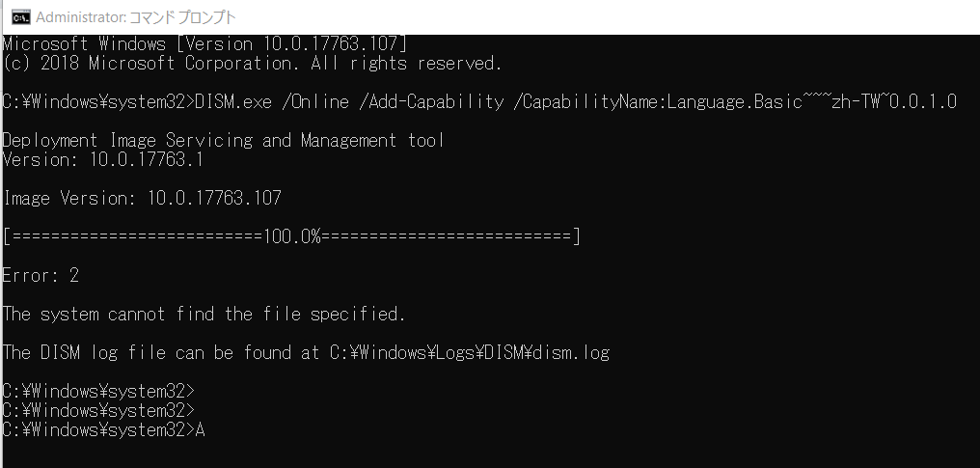Viewport: 980px width, 468px height.
Task: Click the /Online switch in the command
Action: tap(315, 102)
